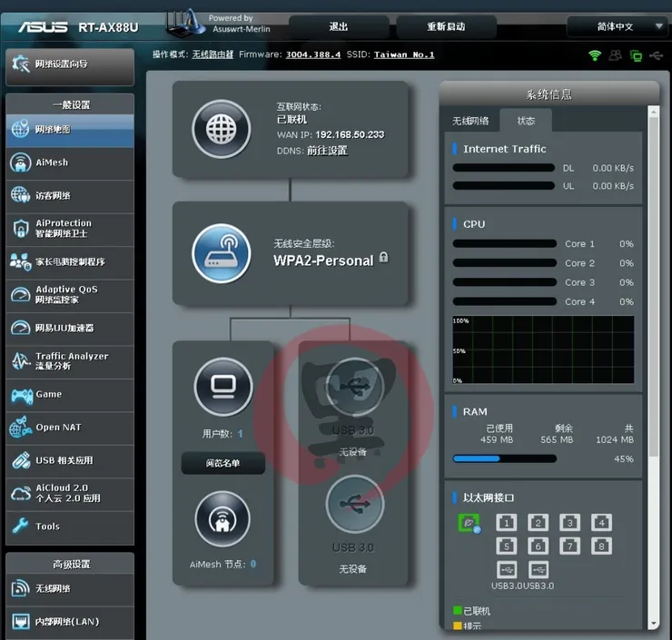The image size is (672, 640).
Task: Select 网络地图 in the sidebar
Action: click(x=70, y=130)
